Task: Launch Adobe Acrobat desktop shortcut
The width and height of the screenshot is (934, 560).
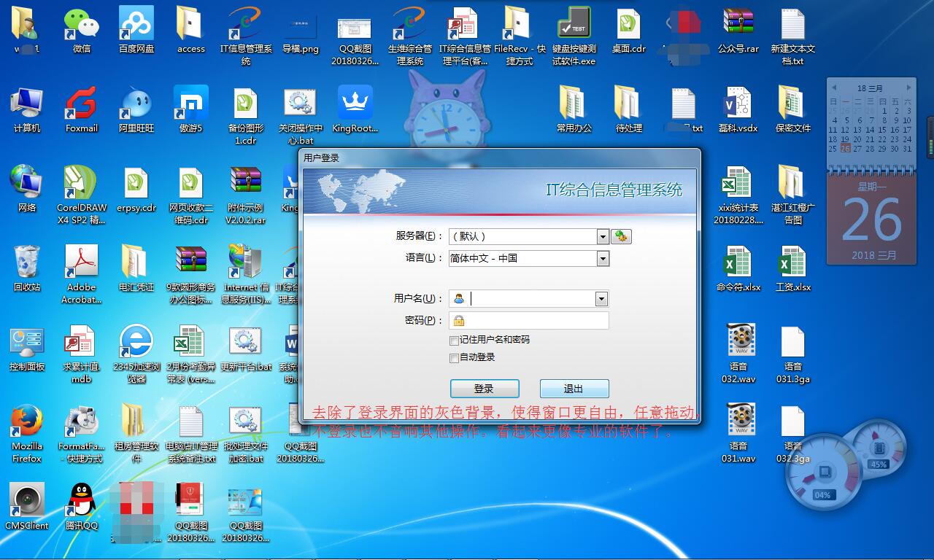Action: tap(82, 275)
